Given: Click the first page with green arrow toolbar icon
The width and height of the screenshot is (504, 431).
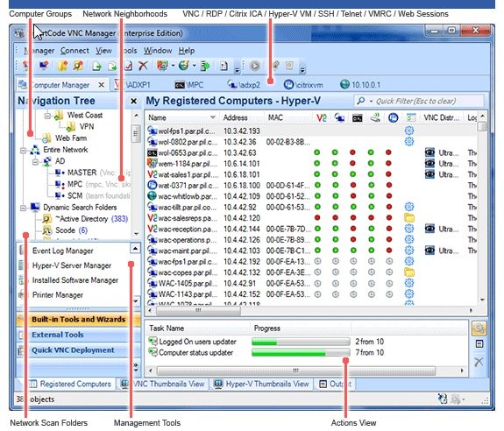Looking at the screenshot, I should tap(96, 67).
